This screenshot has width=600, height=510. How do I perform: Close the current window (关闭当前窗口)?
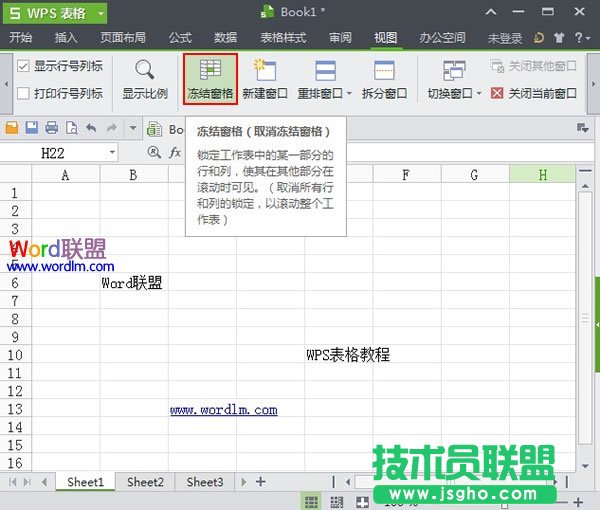(x=534, y=93)
